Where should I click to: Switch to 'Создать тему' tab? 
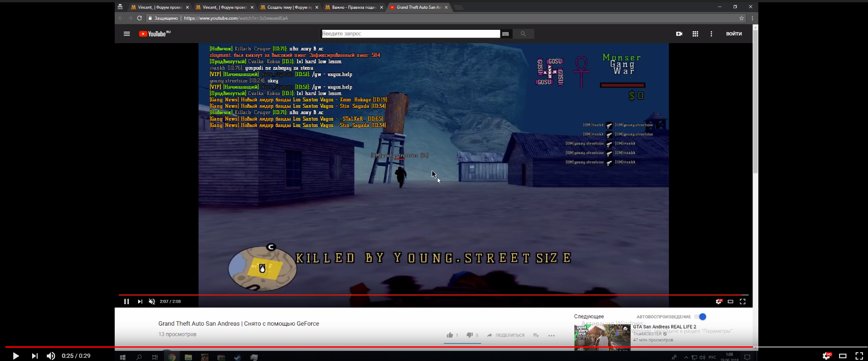[289, 7]
